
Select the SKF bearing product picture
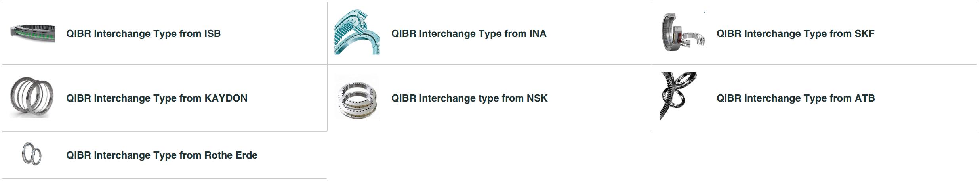683,33
